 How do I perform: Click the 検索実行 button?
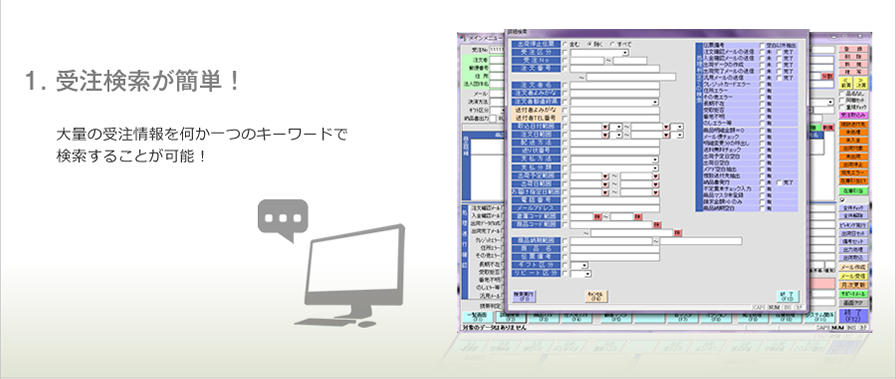(523, 296)
